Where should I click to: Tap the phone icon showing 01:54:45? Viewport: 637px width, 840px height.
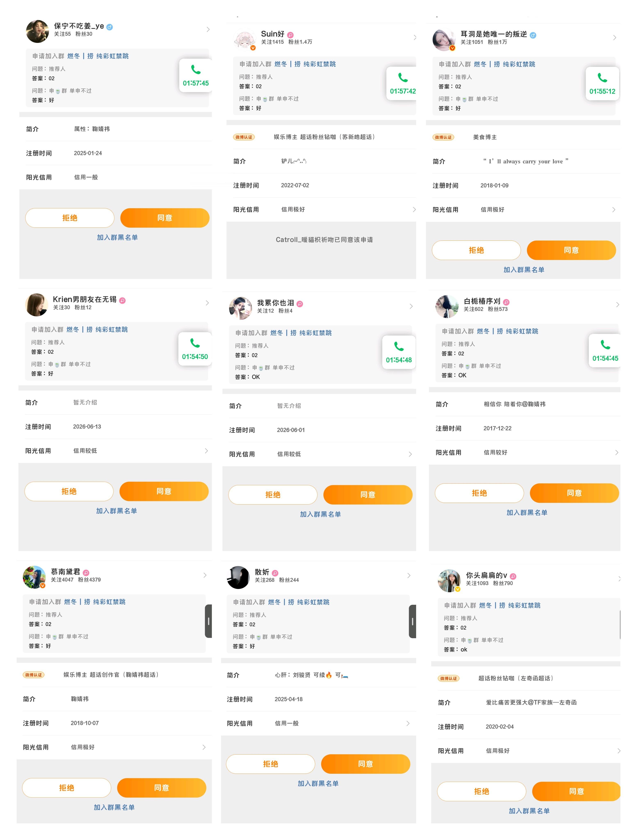[605, 350]
